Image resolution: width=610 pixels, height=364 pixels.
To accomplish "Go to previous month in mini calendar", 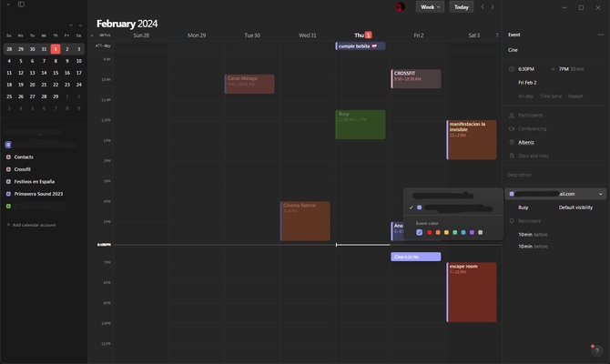I will point(71,25).
